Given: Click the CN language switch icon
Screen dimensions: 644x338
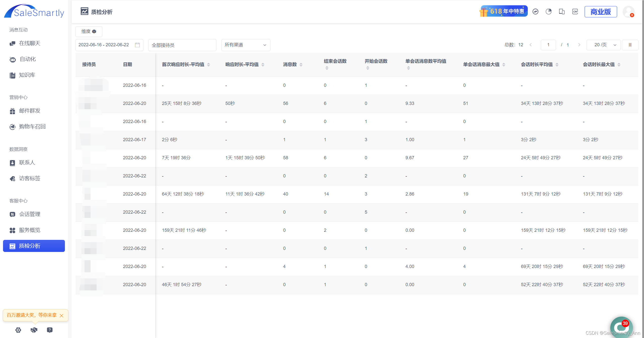Looking at the screenshot, I should tap(575, 12).
